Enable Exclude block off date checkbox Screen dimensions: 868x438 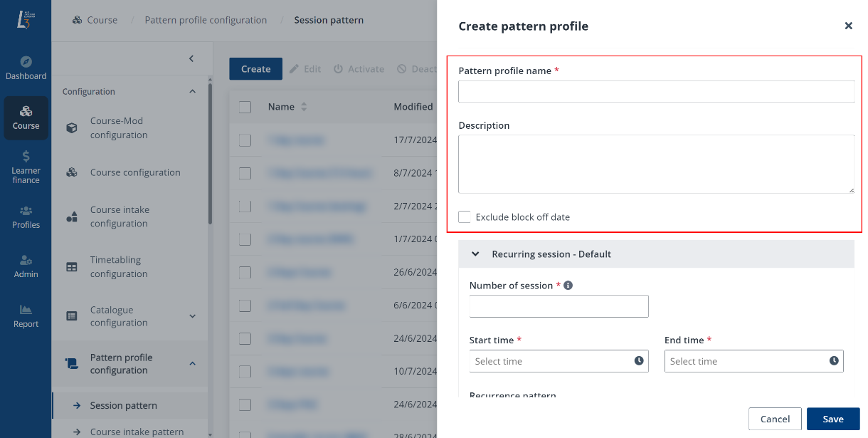coord(465,217)
